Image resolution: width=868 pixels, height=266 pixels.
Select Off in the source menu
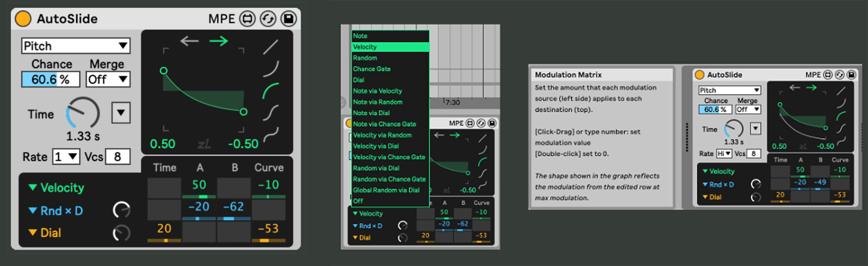point(391,201)
